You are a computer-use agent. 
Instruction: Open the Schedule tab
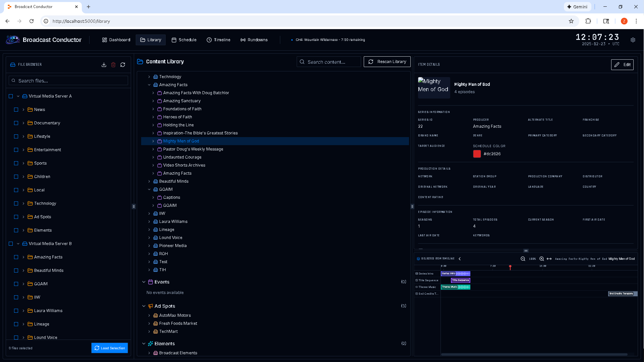tap(184, 40)
